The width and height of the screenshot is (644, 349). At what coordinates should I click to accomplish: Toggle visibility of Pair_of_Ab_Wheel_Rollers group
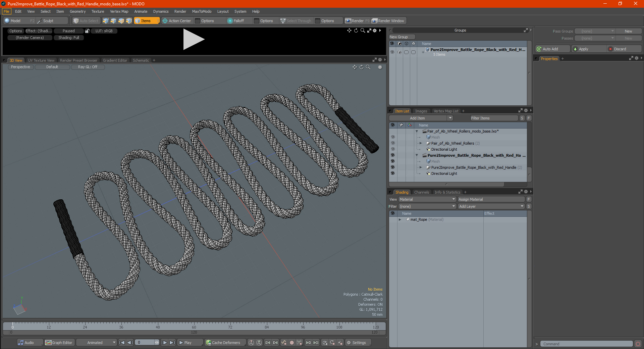[392, 143]
